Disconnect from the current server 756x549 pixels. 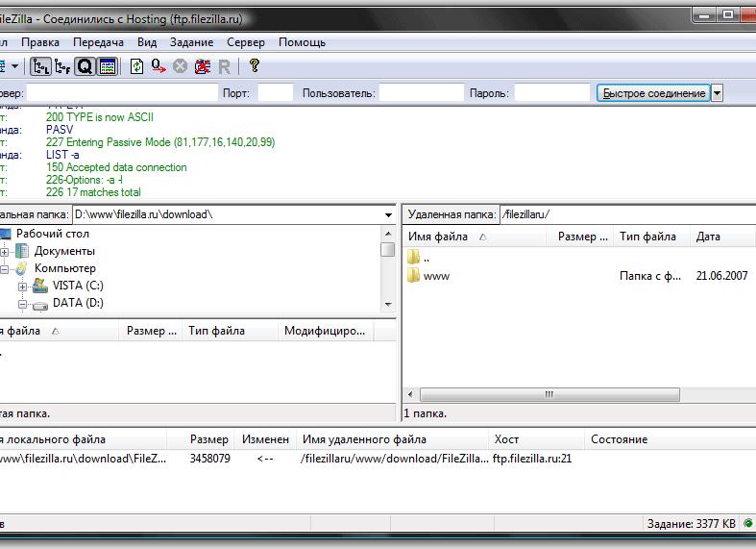(x=203, y=66)
